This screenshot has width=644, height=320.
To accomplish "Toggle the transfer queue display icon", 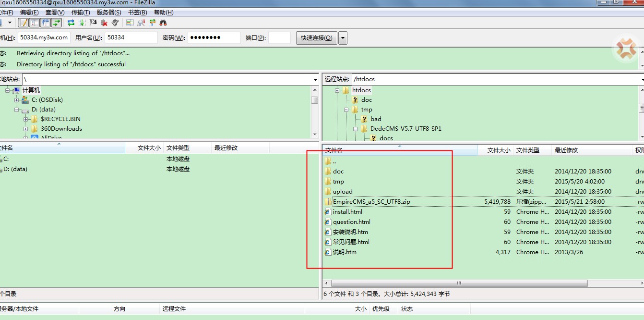I will pos(57,23).
